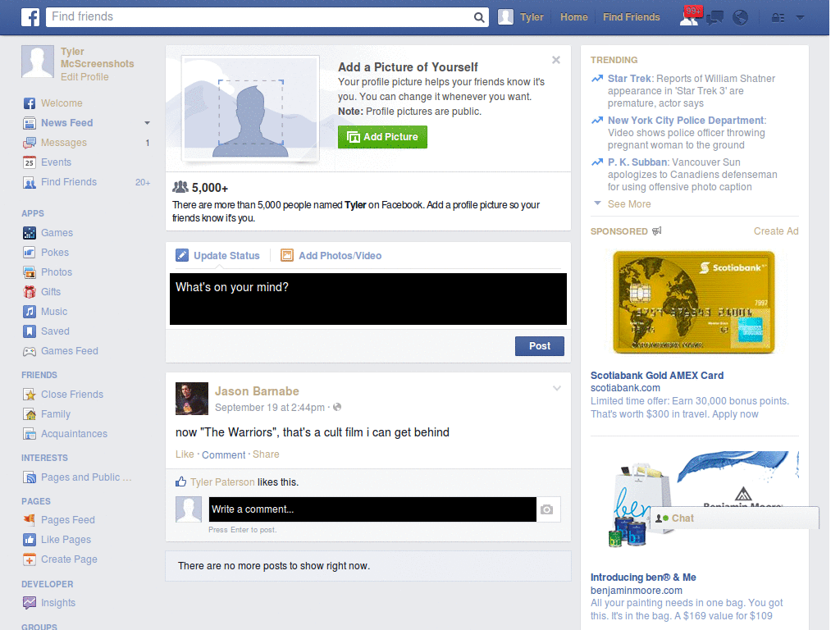Image resolution: width=840 pixels, height=630 pixels.
Task: Click the search magnifier icon
Action: (479, 17)
